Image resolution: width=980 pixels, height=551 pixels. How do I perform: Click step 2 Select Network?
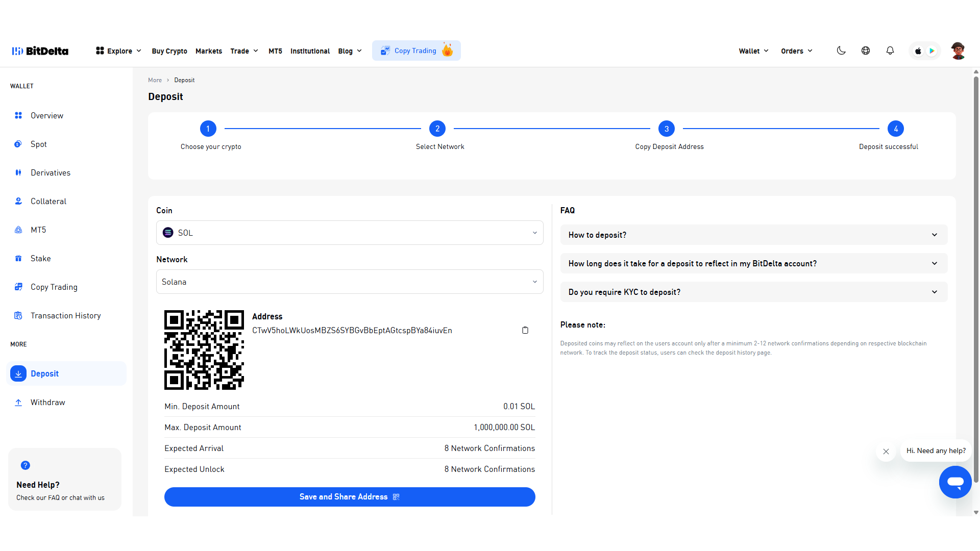(437, 129)
